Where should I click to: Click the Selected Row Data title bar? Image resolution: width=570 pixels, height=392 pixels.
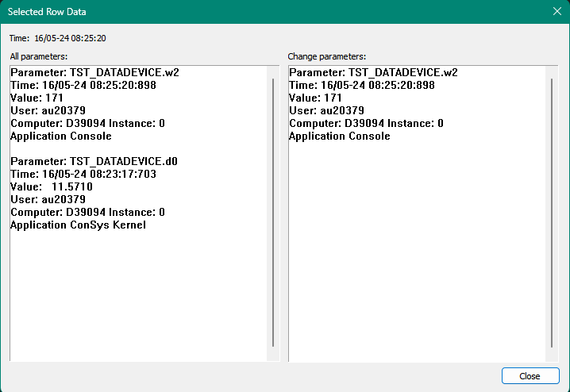[x=238, y=12]
